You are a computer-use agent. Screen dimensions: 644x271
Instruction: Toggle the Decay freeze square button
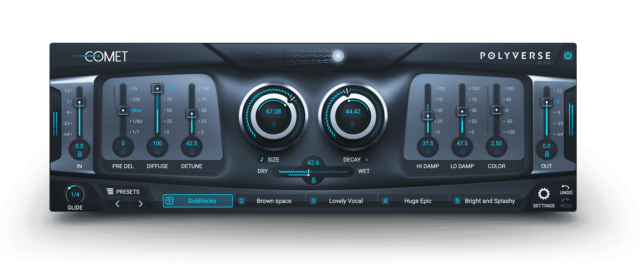(x=367, y=160)
